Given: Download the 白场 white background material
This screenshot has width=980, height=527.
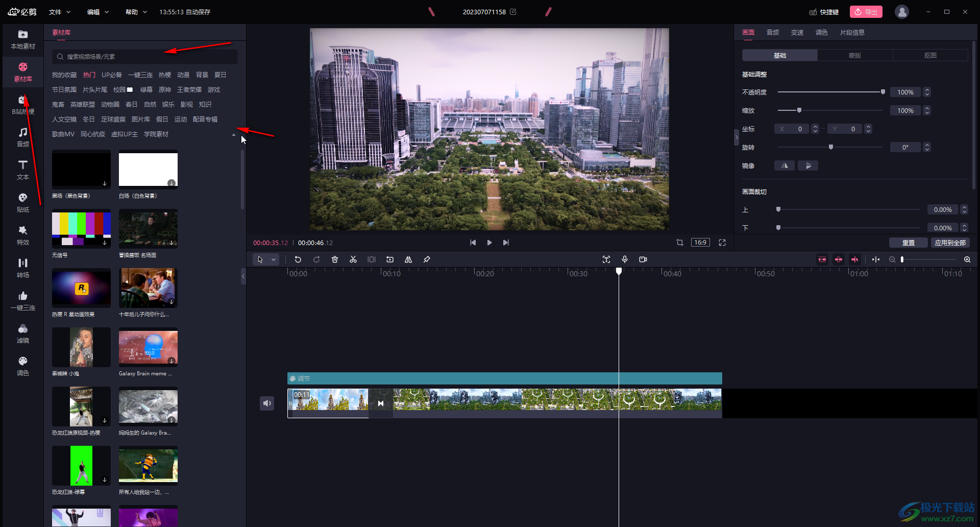Looking at the screenshot, I should click(x=171, y=183).
